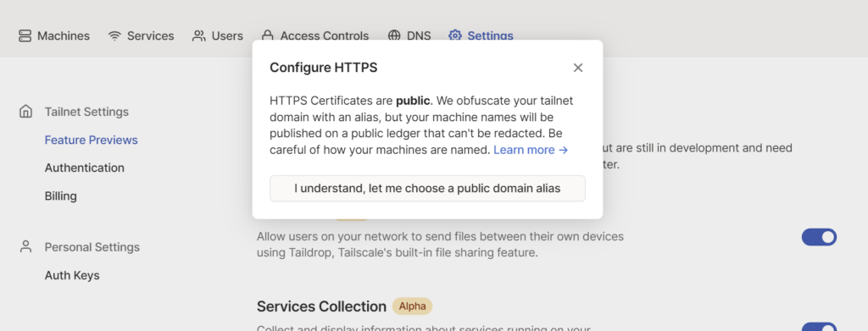Go to Billing in sidebar
This screenshot has height=331, width=868.
[x=61, y=196]
